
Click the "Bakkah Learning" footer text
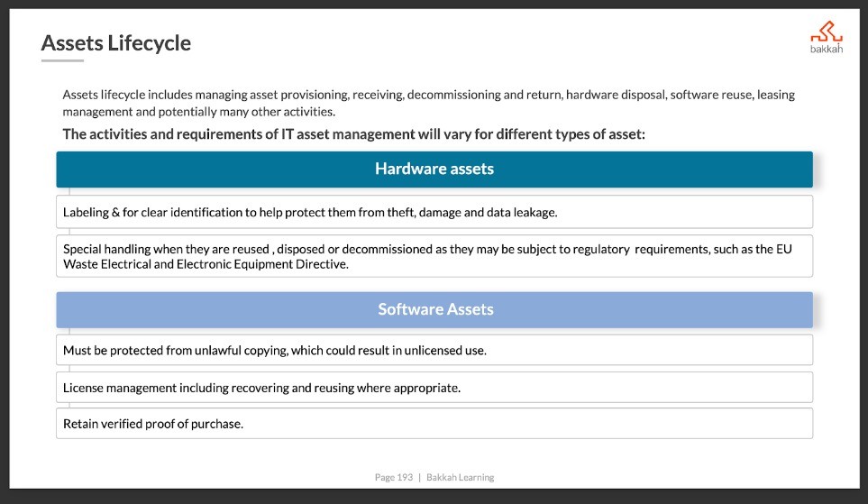click(460, 478)
